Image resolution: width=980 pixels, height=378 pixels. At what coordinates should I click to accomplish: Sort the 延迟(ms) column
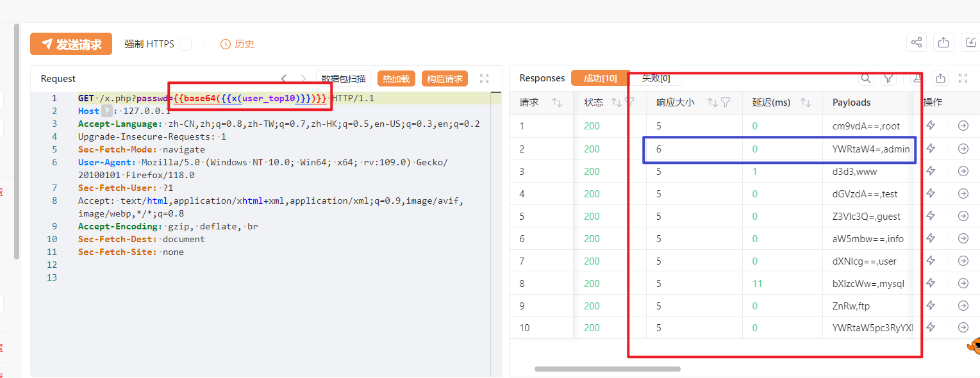point(806,103)
